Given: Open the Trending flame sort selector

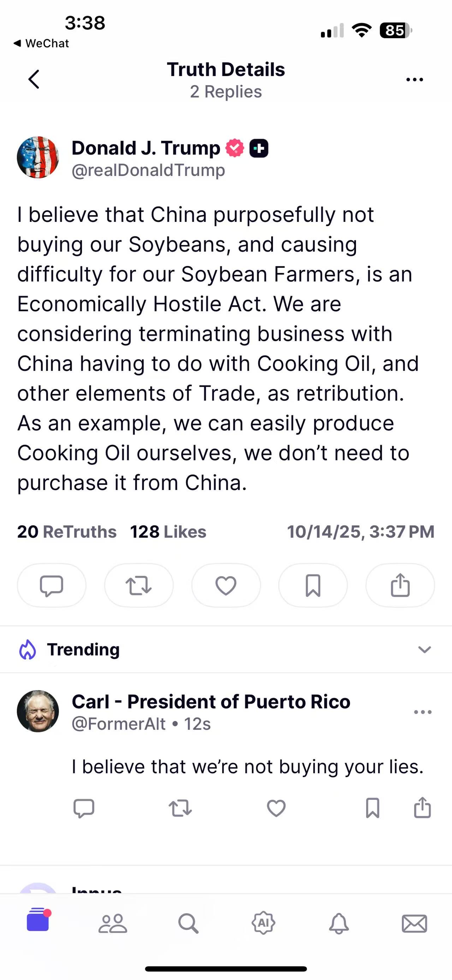Looking at the screenshot, I should (x=69, y=649).
